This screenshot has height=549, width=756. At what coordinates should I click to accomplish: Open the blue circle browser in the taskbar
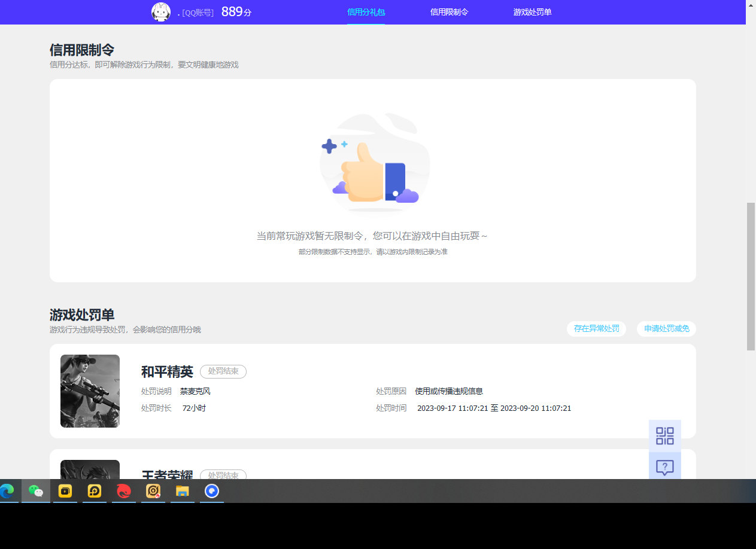(x=212, y=491)
